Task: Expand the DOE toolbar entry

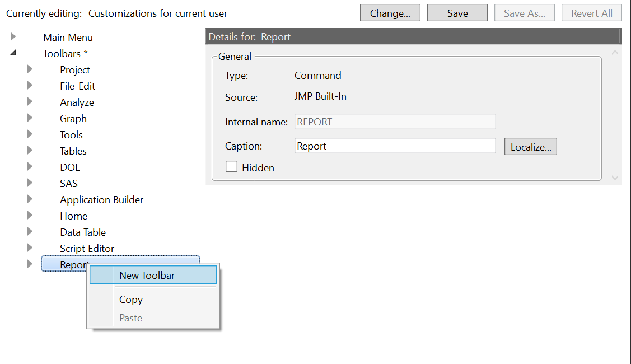Action: 30,167
